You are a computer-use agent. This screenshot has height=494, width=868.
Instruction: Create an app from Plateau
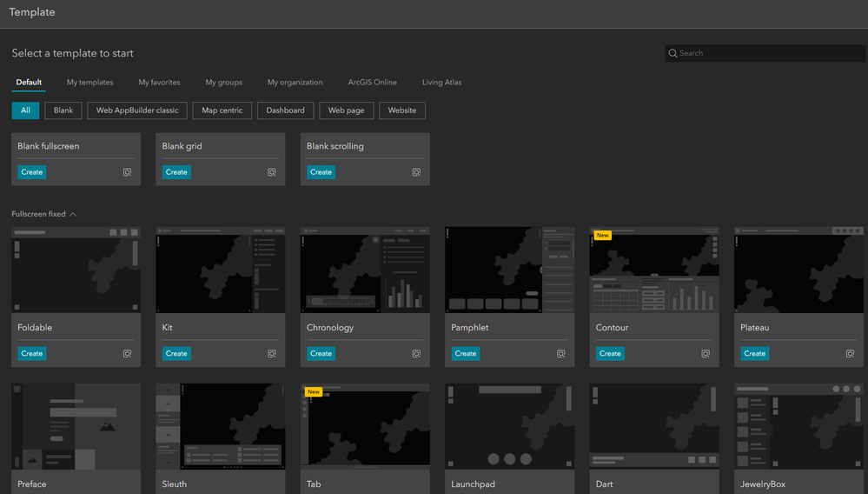coord(754,353)
